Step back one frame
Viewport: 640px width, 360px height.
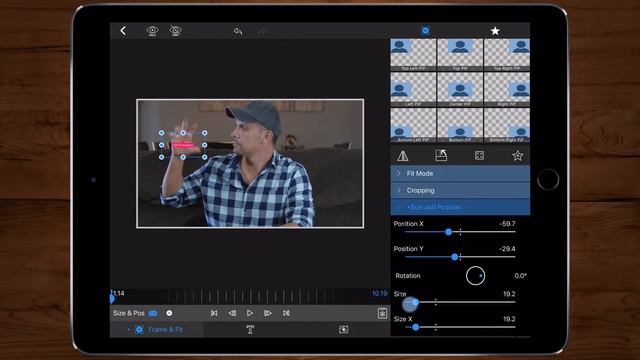pyautogui.click(x=232, y=313)
